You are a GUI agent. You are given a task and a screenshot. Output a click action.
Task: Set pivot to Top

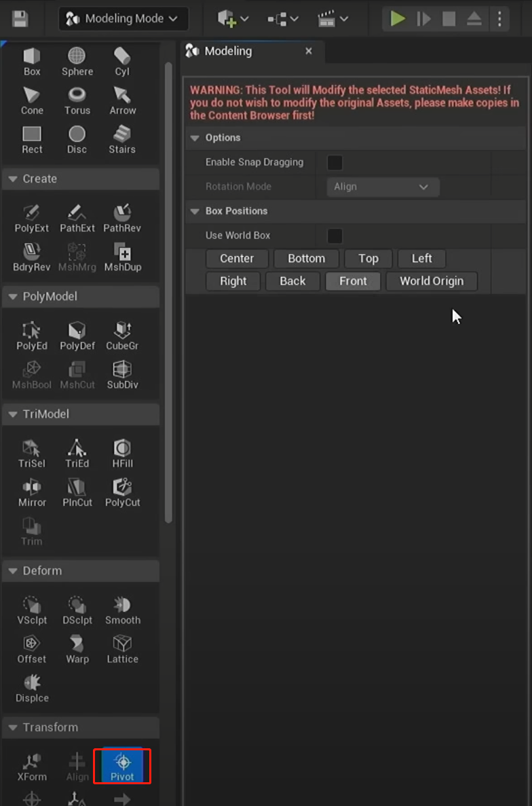[x=368, y=259]
